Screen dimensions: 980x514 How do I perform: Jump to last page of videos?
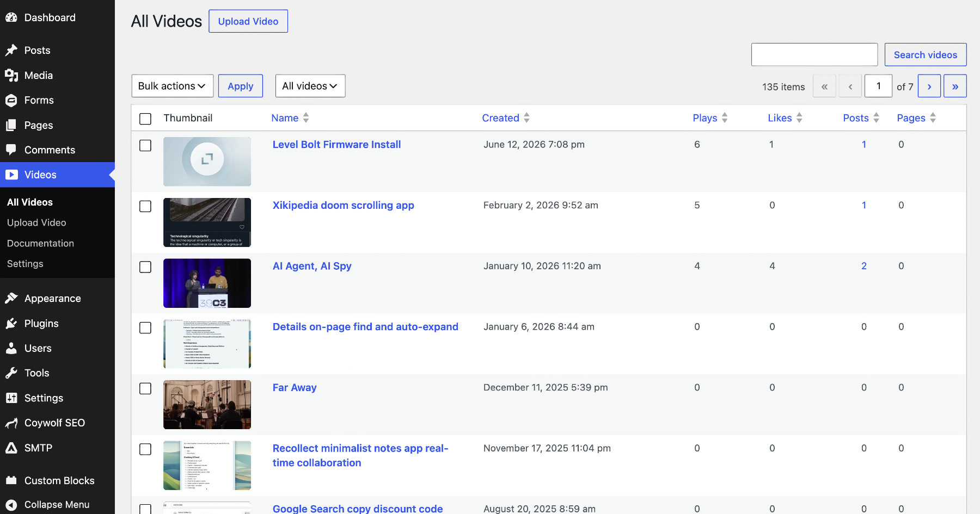coord(955,86)
